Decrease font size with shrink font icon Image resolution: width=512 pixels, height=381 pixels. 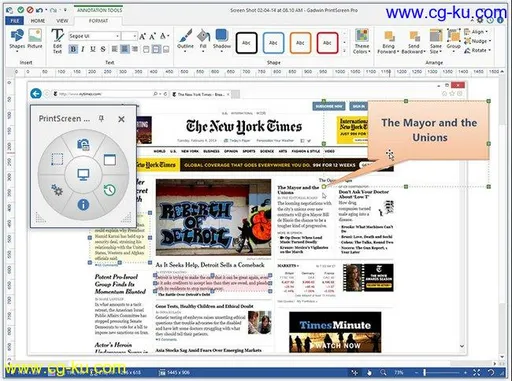(x=153, y=36)
